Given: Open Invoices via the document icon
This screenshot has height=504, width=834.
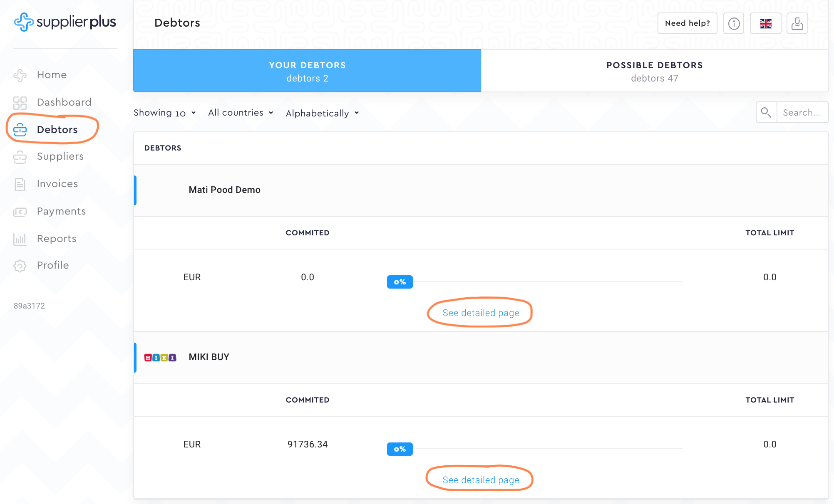Looking at the screenshot, I should pyautogui.click(x=20, y=184).
